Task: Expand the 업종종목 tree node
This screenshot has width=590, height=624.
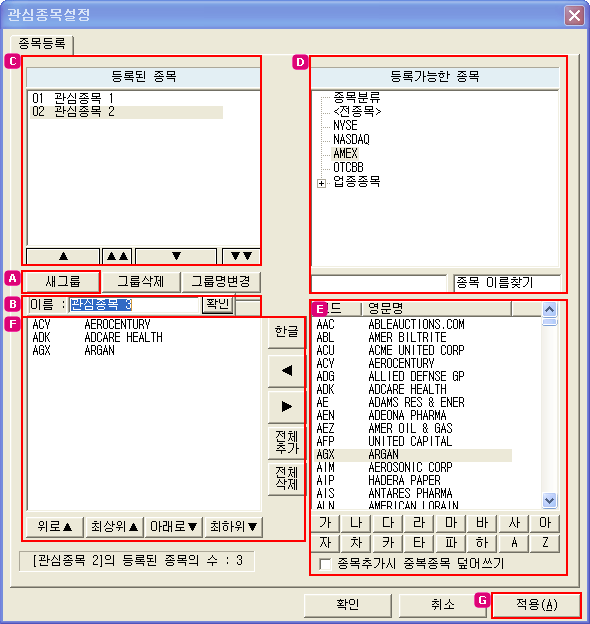Action: (x=321, y=183)
